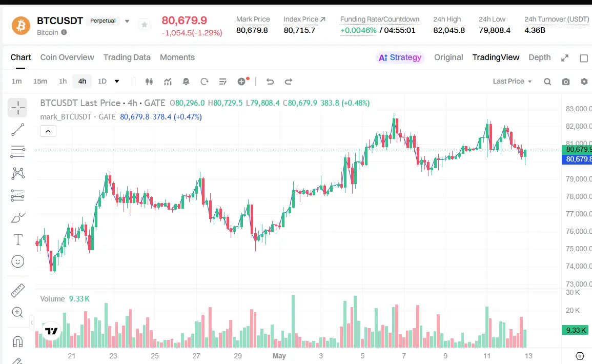The image size is (592, 364).
Task: Click the Mark Price label
Action: (253, 19)
